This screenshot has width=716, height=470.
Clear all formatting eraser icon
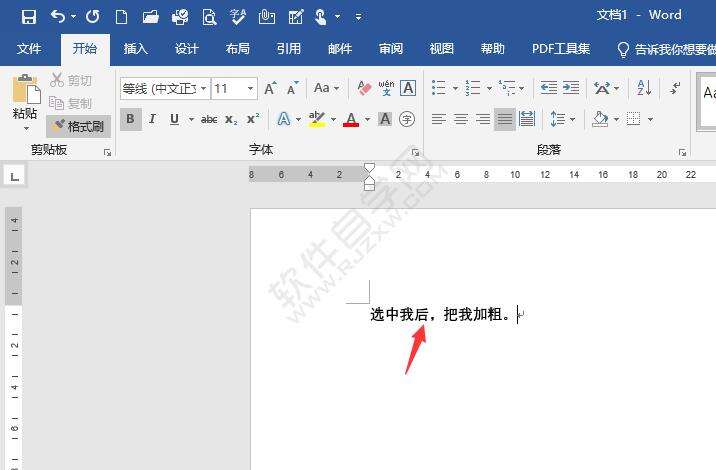pos(364,88)
